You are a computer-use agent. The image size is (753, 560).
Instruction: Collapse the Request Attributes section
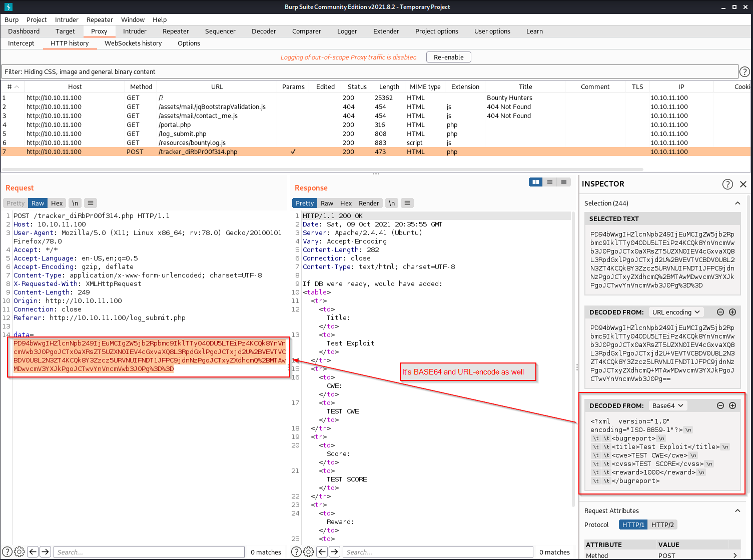pyautogui.click(x=737, y=510)
